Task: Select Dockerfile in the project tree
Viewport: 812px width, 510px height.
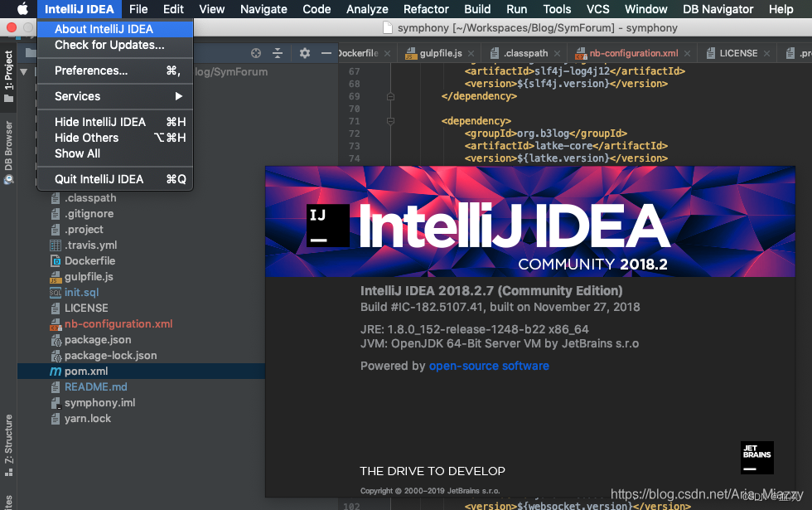Action: point(89,260)
